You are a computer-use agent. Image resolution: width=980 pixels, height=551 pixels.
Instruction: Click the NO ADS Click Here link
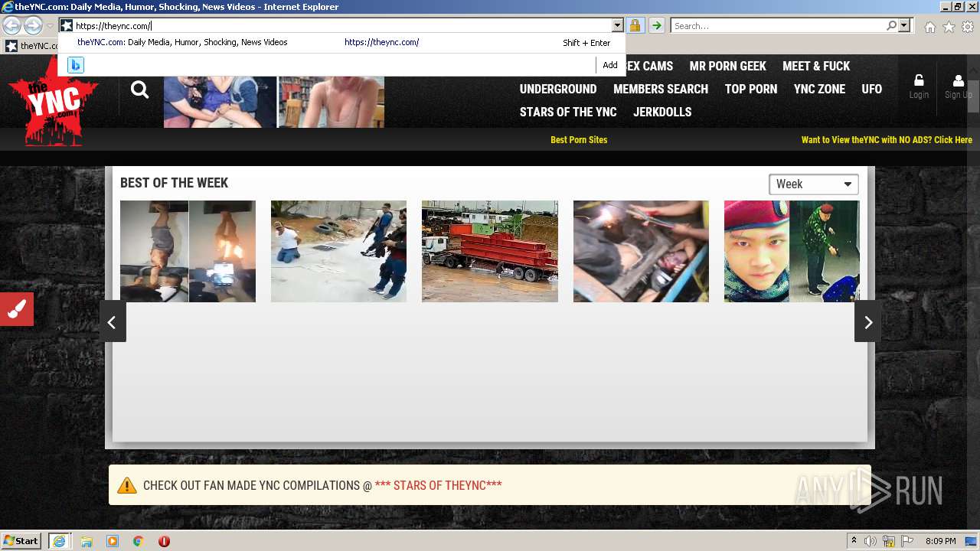click(887, 140)
